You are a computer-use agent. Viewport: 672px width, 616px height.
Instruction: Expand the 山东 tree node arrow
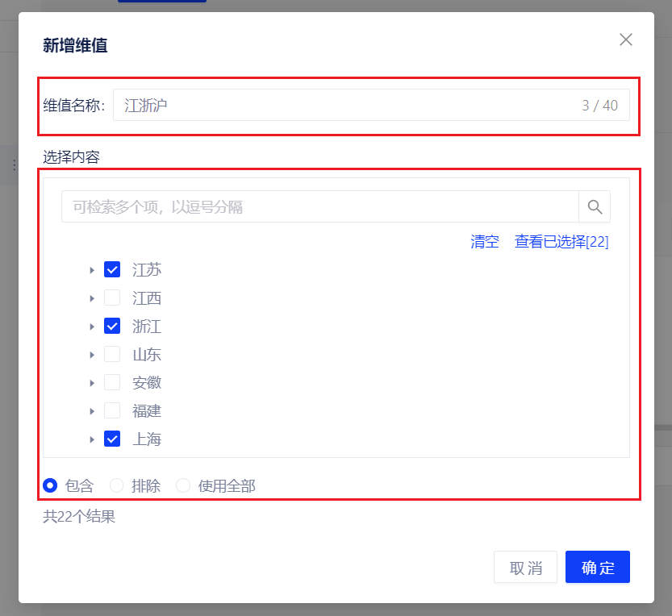point(92,355)
